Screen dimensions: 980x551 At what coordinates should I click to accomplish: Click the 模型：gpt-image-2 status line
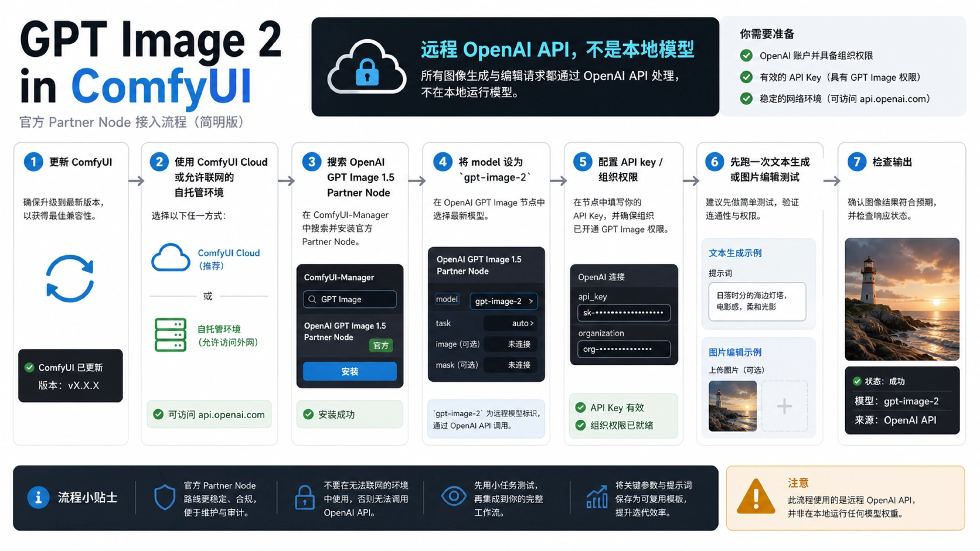897,401
